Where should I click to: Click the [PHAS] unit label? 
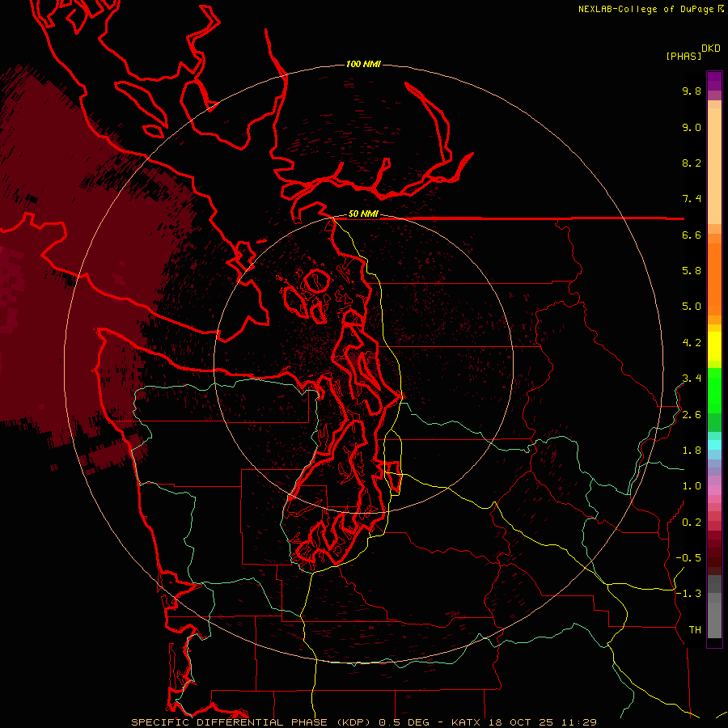tap(684, 57)
